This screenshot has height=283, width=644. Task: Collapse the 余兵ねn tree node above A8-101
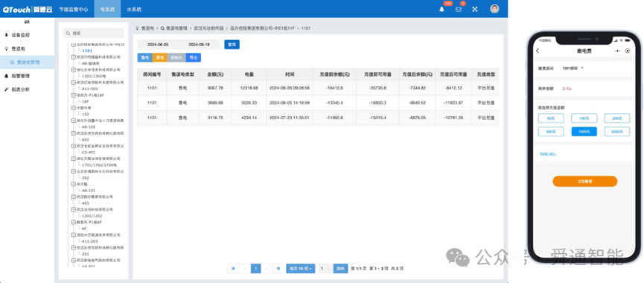(74, 184)
